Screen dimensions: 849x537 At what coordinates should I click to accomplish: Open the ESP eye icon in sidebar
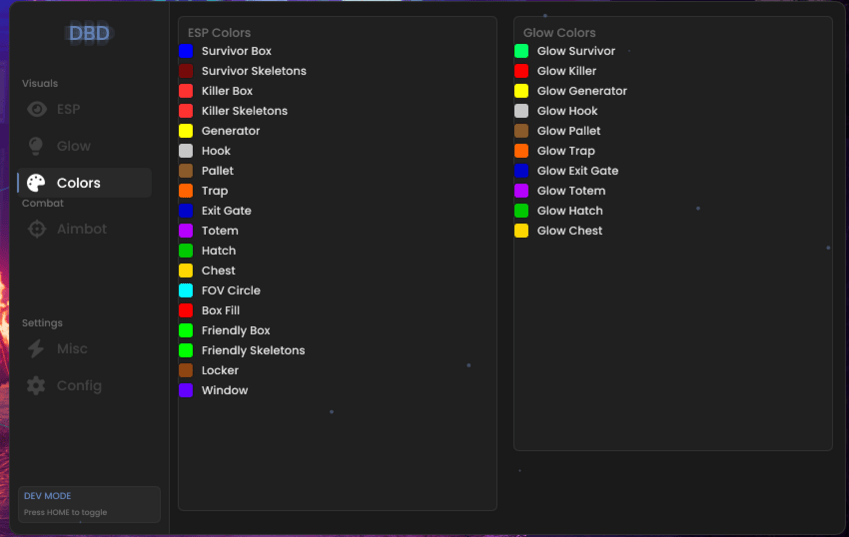click(x=37, y=109)
